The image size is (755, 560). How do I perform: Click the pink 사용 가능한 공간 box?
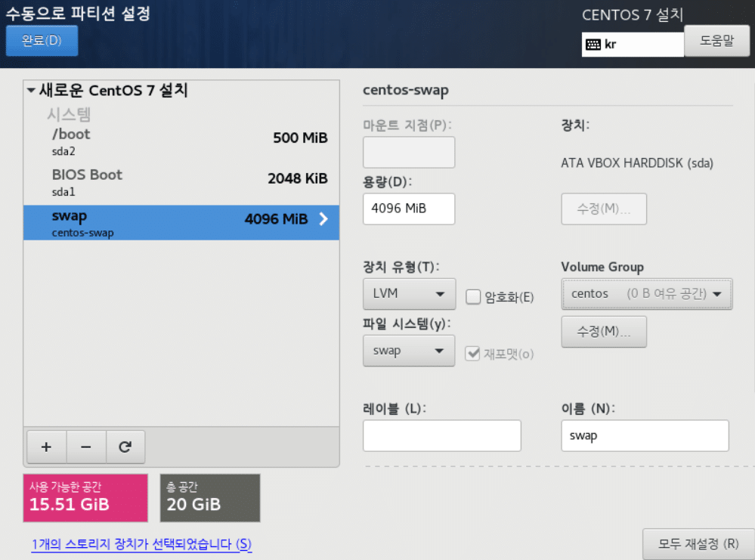click(x=85, y=497)
